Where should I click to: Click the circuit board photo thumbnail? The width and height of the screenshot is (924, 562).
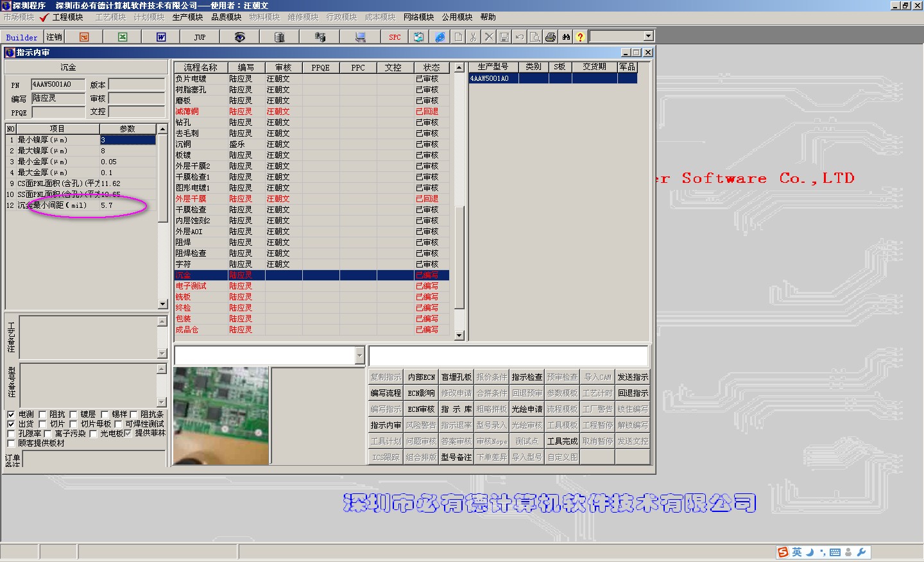tap(221, 416)
